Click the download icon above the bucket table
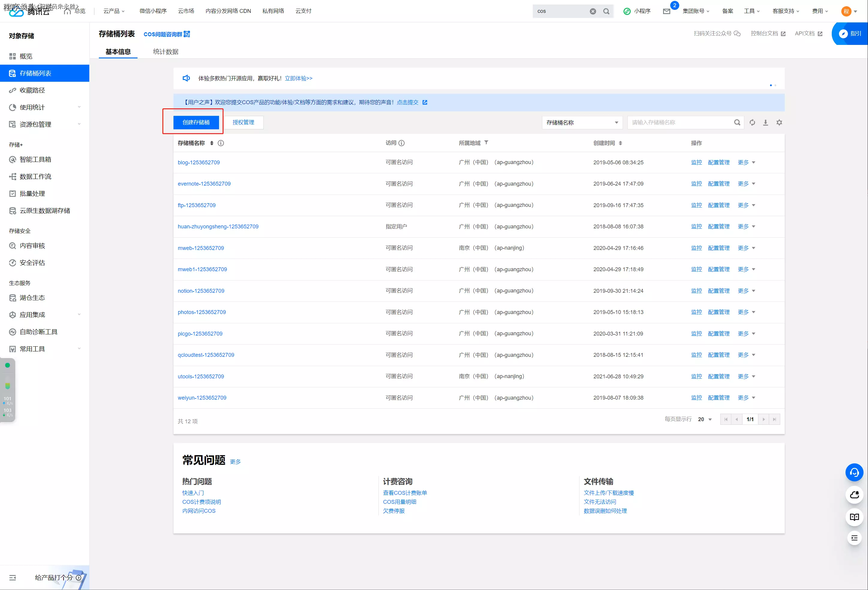Screen dimensions: 868x590 [x=765, y=122]
